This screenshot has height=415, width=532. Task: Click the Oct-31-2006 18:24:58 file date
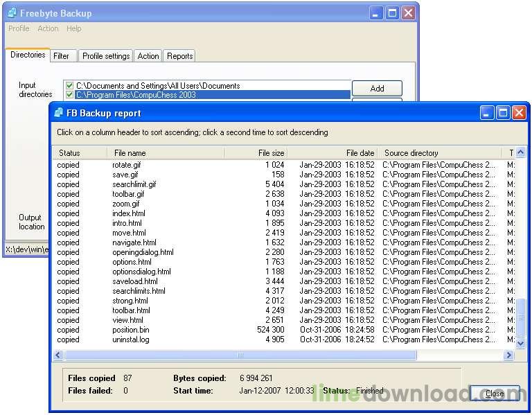click(337, 330)
